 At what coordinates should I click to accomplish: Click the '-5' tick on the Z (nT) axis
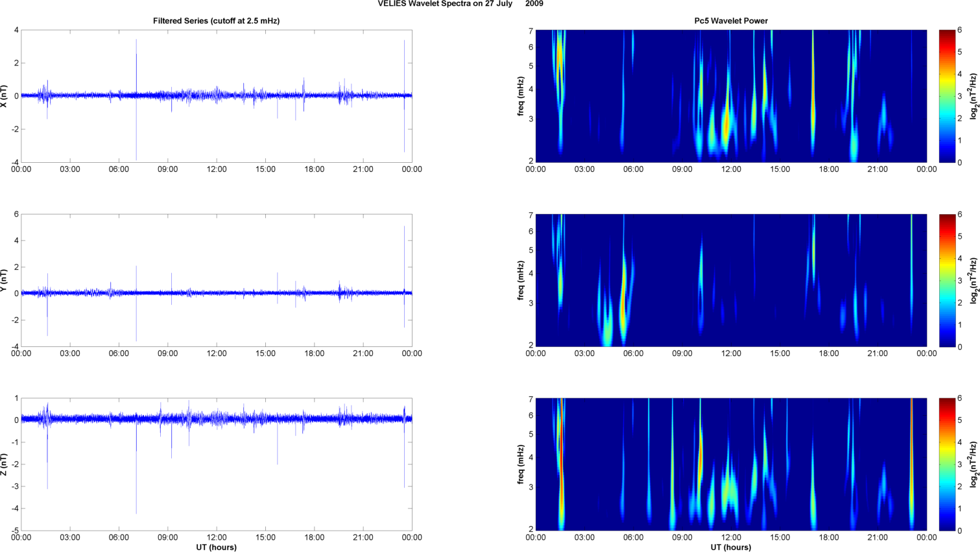[x=15, y=531]
